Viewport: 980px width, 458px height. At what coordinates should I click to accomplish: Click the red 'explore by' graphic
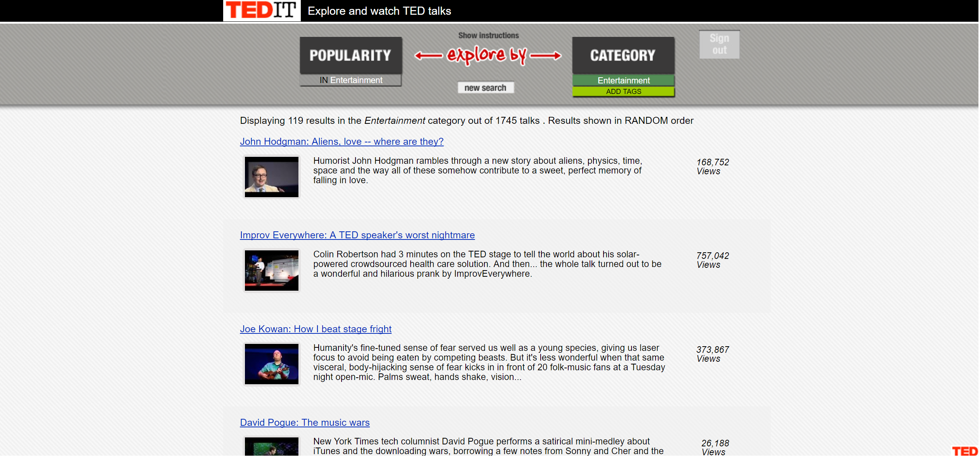click(x=488, y=56)
